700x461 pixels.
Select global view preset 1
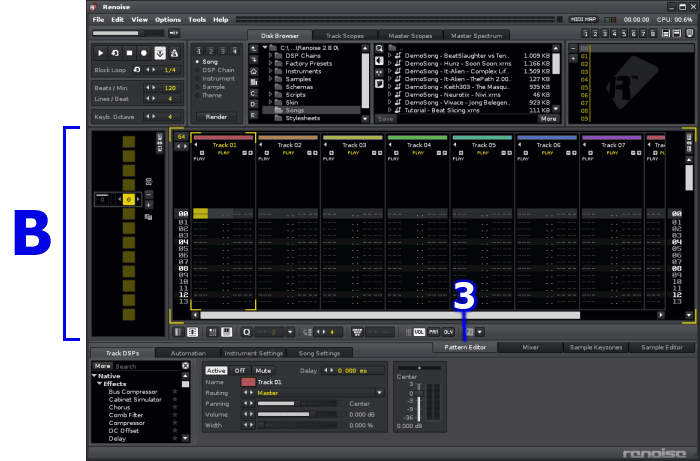(585, 33)
